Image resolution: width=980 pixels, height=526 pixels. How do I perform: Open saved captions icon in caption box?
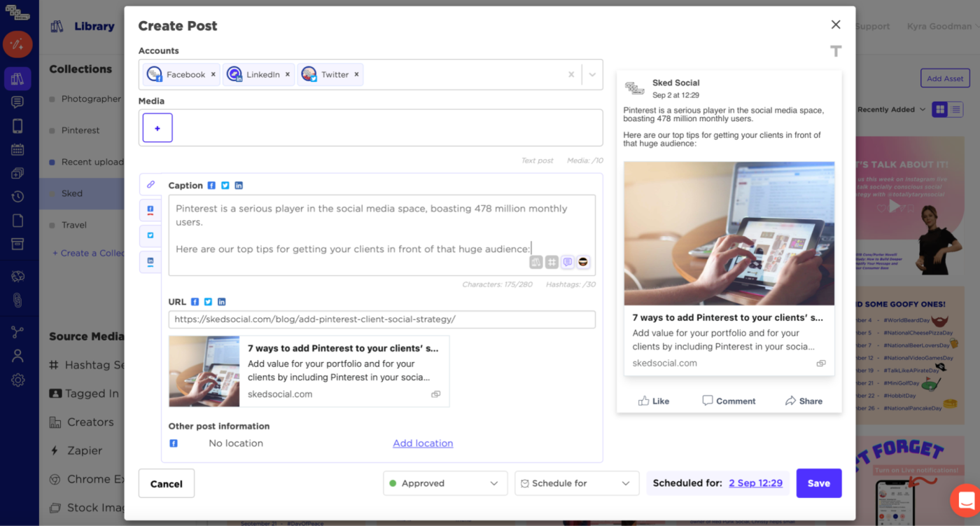(568, 262)
